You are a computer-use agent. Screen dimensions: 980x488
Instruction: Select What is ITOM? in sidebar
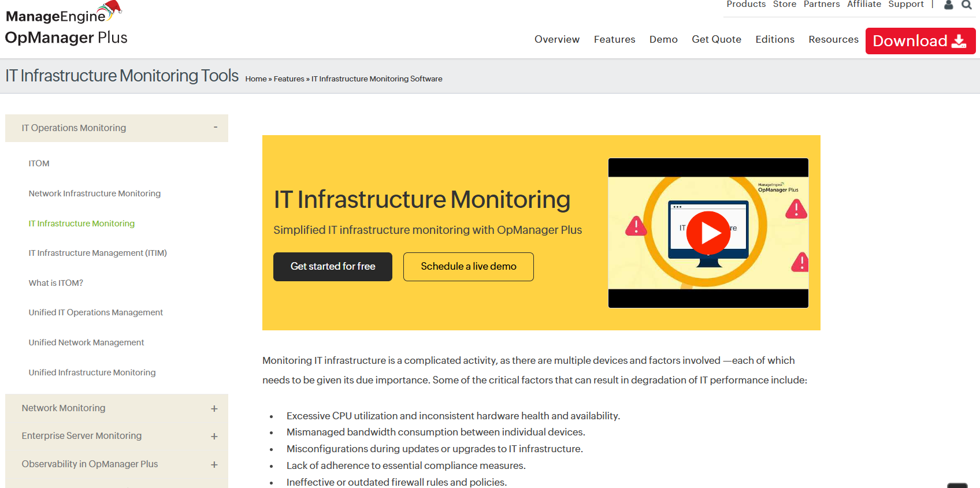(56, 283)
